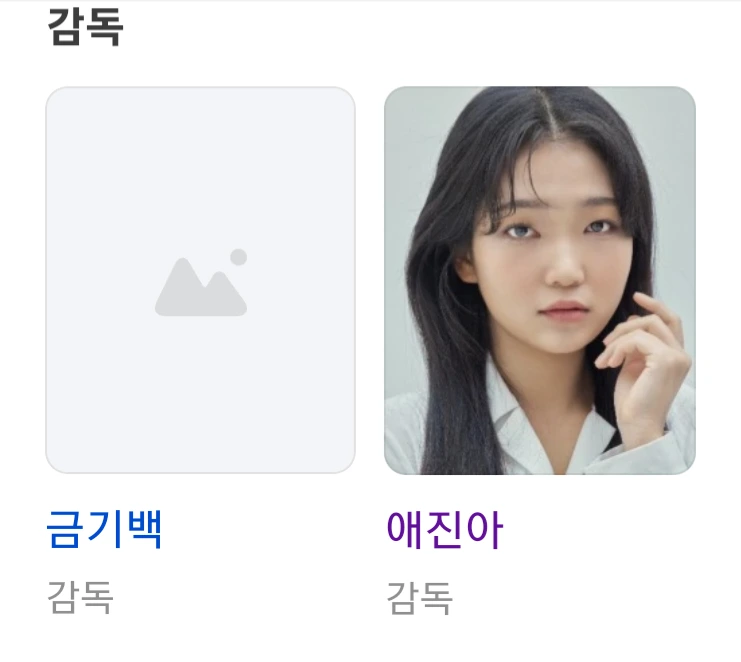Open the 애진아 director link
Image resolution: width=741 pixels, height=662 pixels.
(445, 530)
